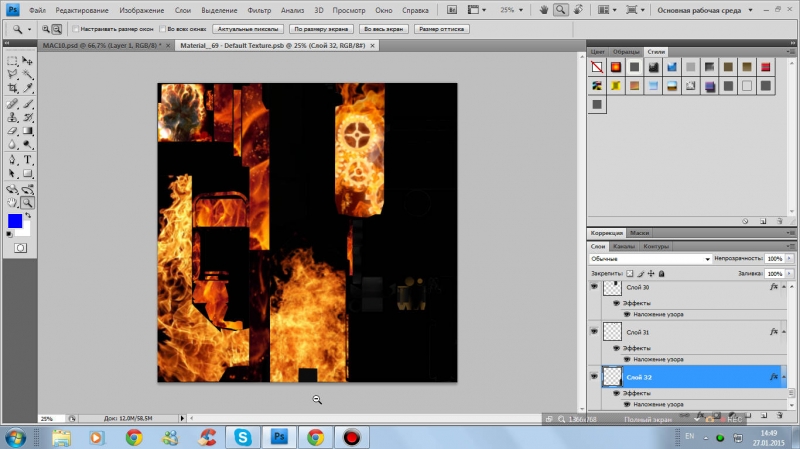800x449 pixels.
Task: Click 'По размеру экрана' button
Action: (x=321, y=29)
